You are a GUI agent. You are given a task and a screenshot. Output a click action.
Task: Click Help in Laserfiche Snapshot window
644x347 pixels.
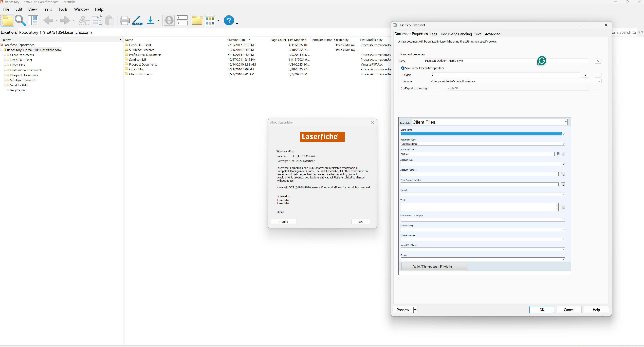pyautogui.click(x=596, y=310)
